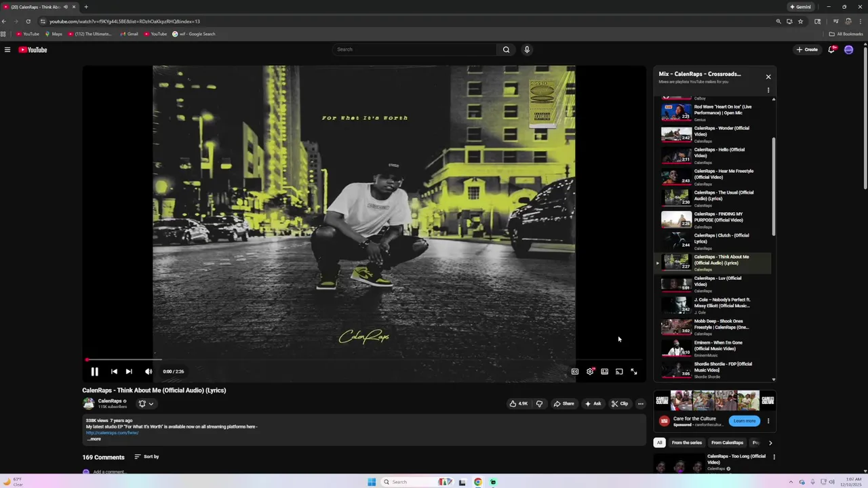Open options for the Too Long video
The width and height of the screenshot is (868, 488).
tap(774, 457)
